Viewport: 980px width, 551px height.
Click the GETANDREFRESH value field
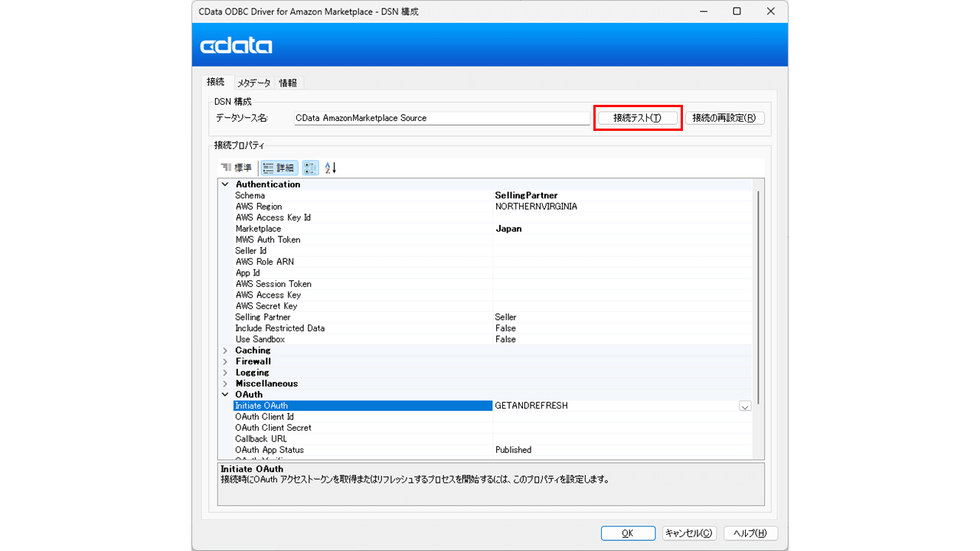[616, 406]
